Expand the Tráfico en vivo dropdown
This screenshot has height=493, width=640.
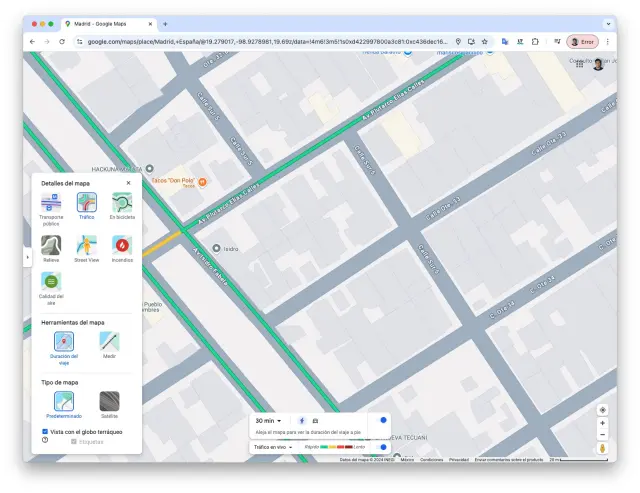[273, 447]
